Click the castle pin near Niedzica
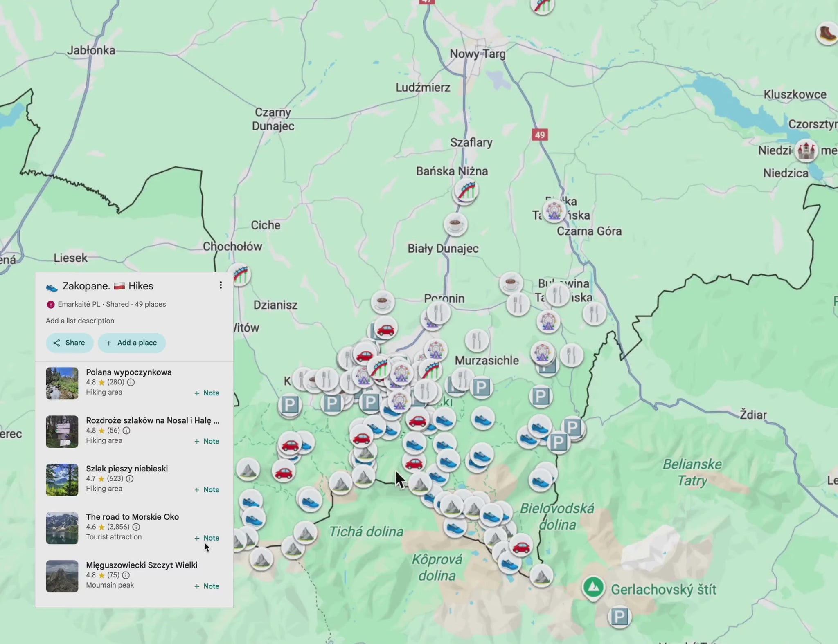Image resolution: width=838 pixels, height=644 pixels. coord(806,150)
